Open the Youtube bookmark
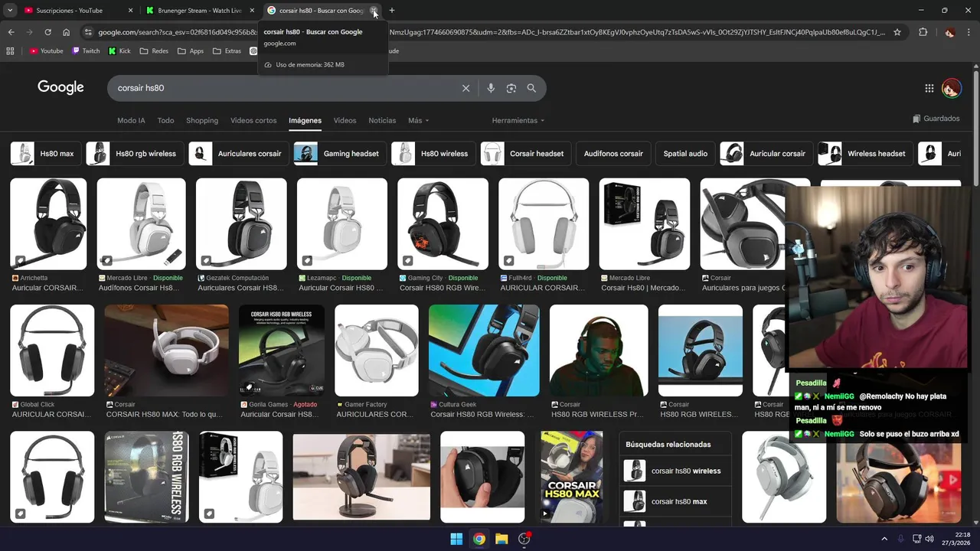 point(46,51)
